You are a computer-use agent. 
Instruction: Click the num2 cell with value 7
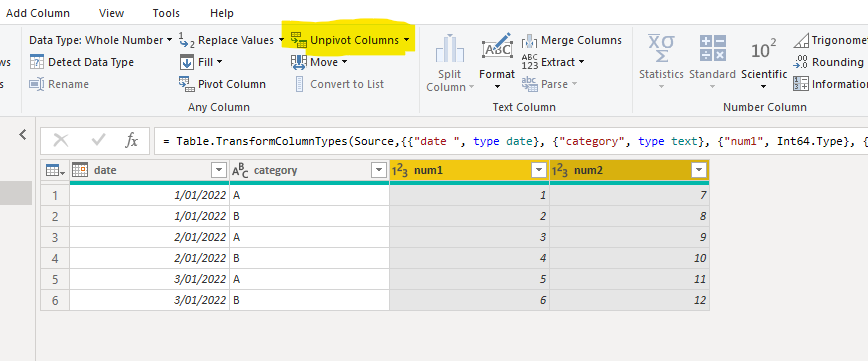coord(629,195)
